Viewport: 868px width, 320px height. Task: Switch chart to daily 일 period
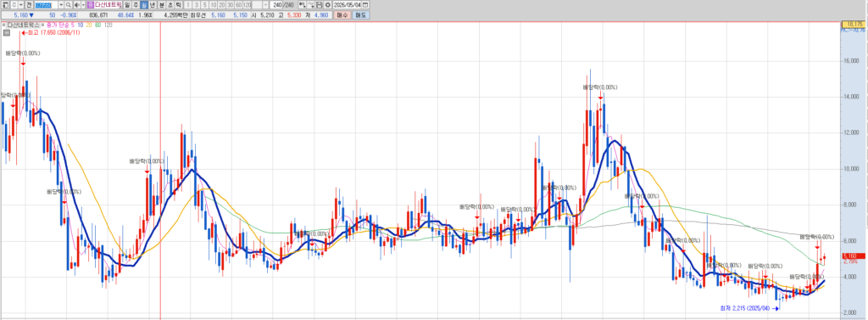[127, 5]
